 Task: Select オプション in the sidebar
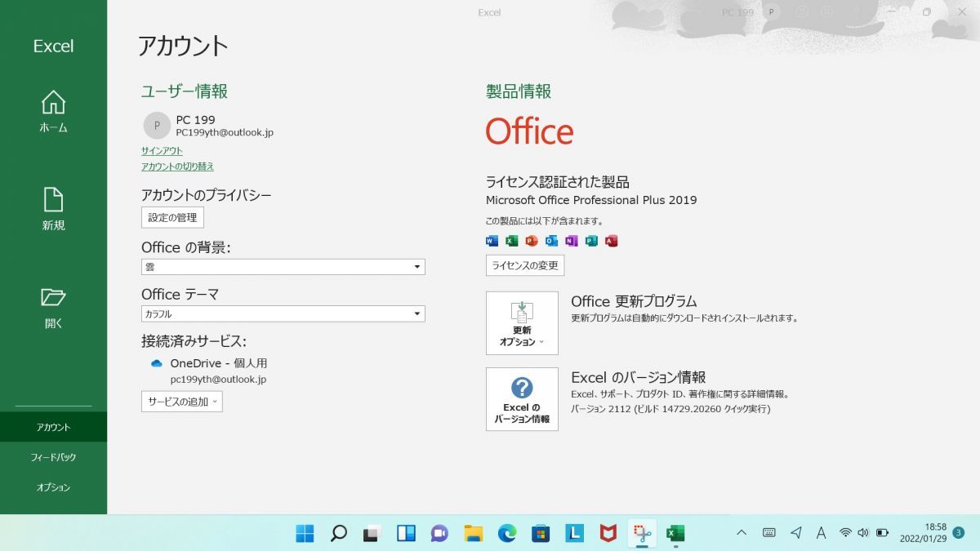tap(53, 487)
